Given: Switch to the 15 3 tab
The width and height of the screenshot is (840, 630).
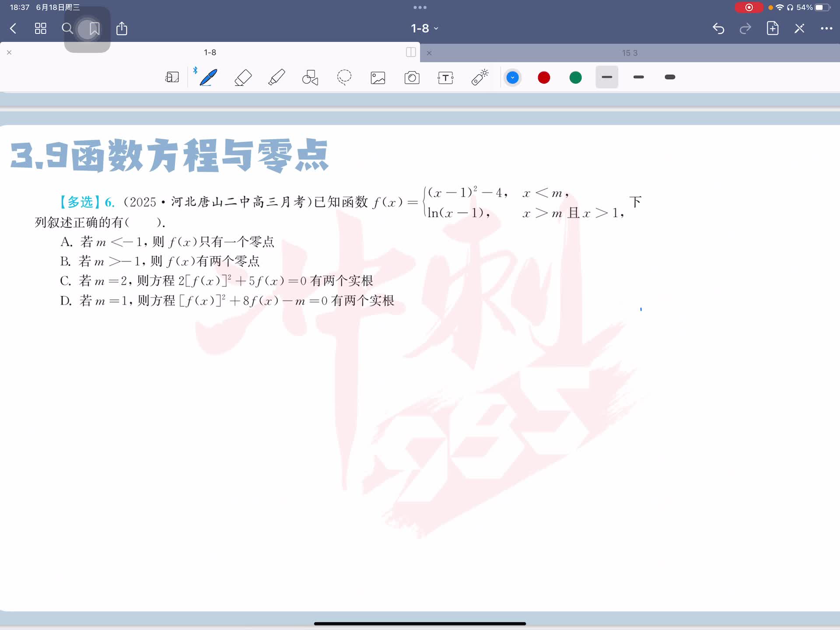Looking at the screenshot, I should (x=630, y=53).
